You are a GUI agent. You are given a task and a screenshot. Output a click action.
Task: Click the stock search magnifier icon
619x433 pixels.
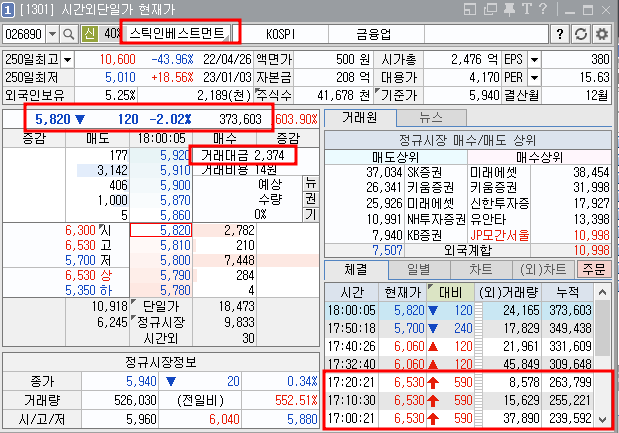point(69,34)
